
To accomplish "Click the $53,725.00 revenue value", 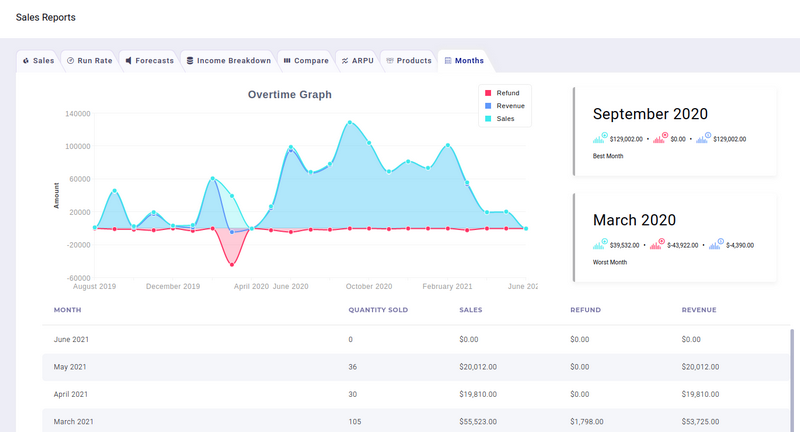I will coord(700,422).
